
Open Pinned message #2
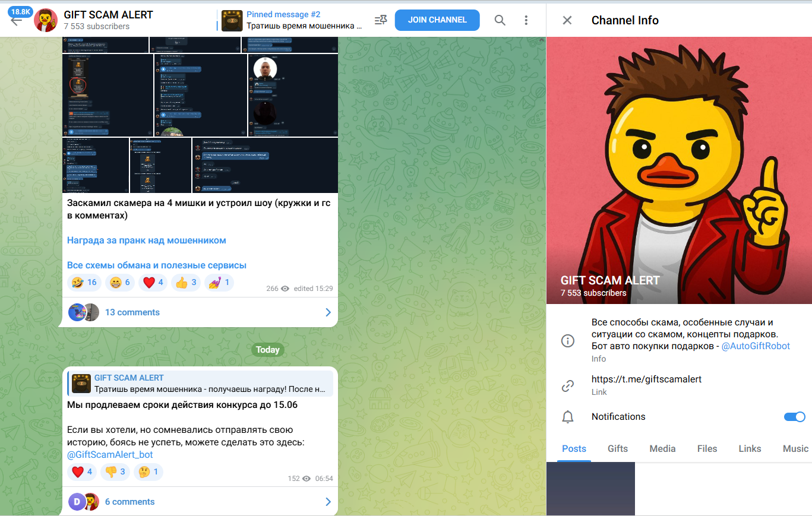(292, 20)
